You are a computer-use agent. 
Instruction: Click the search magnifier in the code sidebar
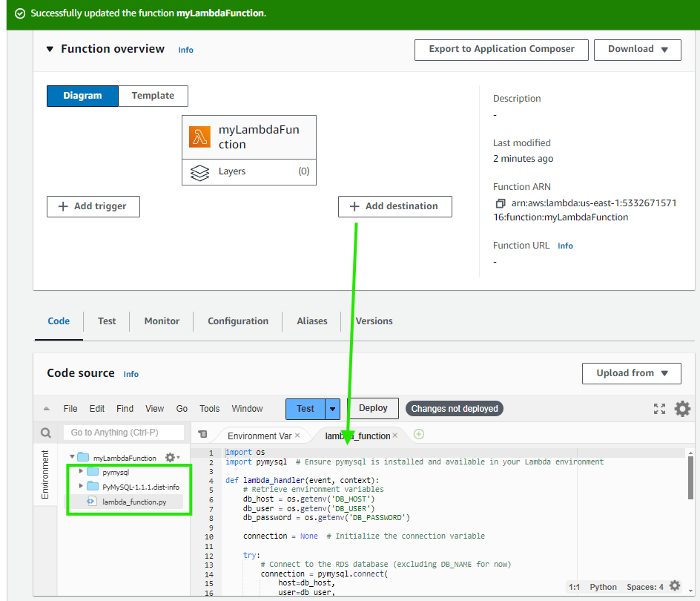[46, 432]
